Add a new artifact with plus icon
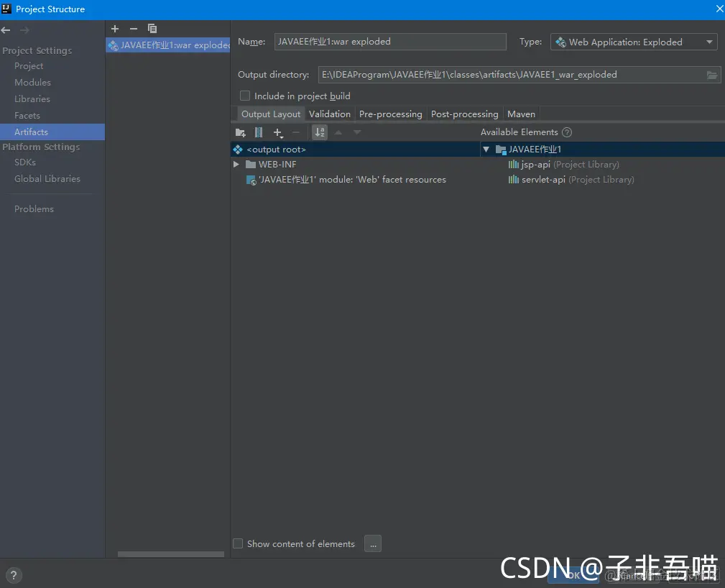Image resolution: width=725 pixels, height=588 pixels. (115, 29)
